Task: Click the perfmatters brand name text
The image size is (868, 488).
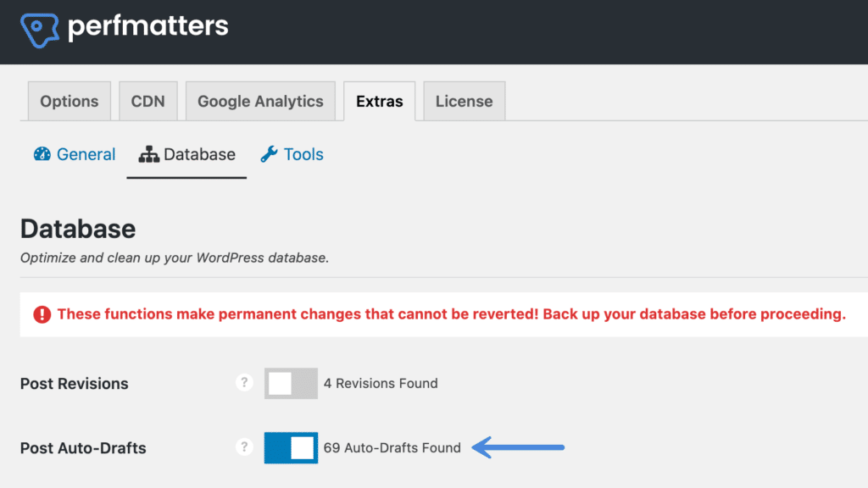Action: [x=147, y=26]
